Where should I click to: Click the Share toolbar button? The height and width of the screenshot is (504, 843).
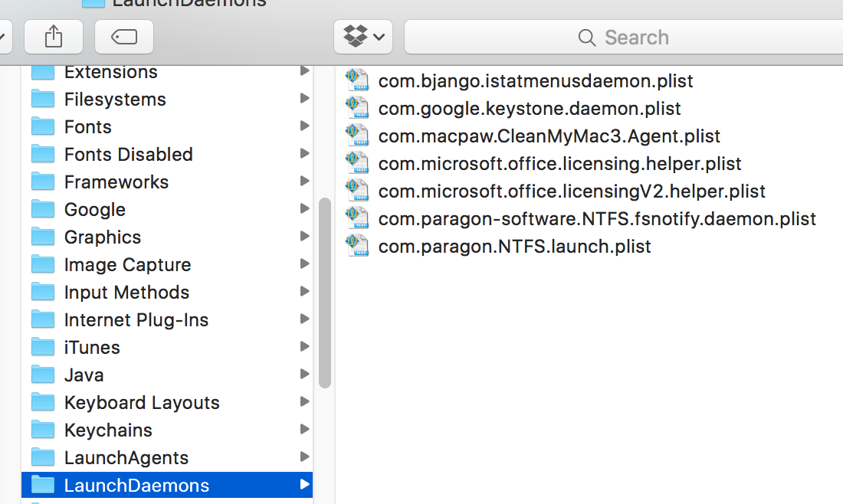pyautogui.click(x=53, y=36)
